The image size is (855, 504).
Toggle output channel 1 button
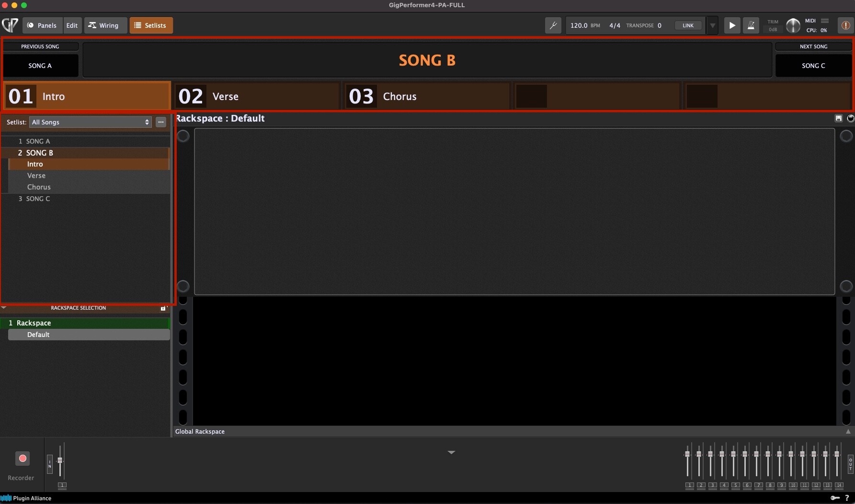(689, 485)
